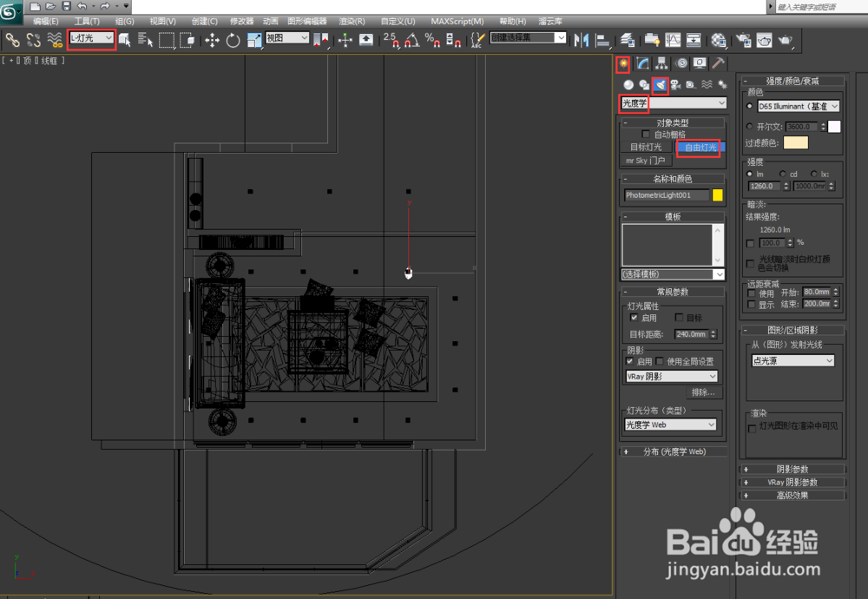Click the Unlink Selection icon

34,40
